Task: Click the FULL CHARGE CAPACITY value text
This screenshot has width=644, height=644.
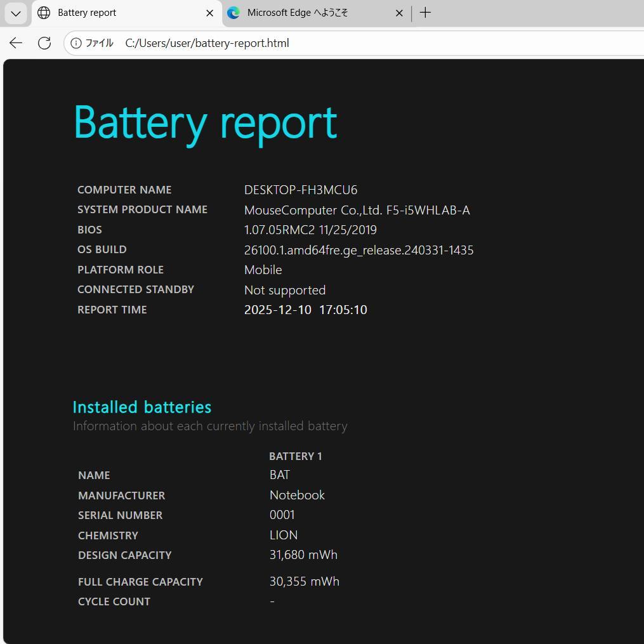Action: [304, 581]
